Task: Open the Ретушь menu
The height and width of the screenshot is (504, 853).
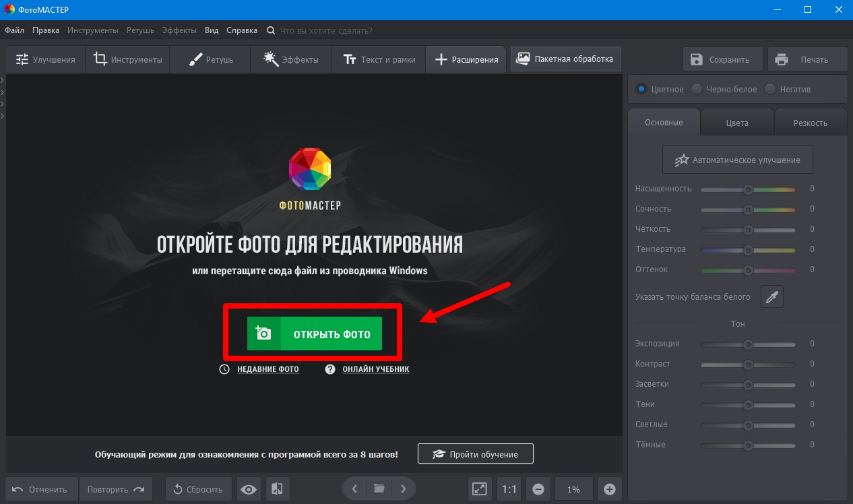Action: [140, 30]
